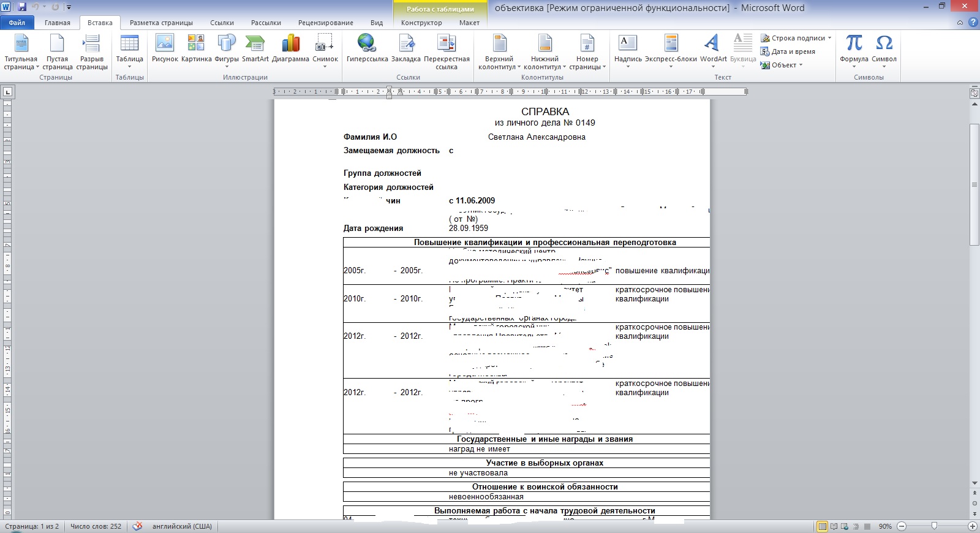Open the Файл menu button
Screen dimensions: 980x533
pyautogui.click(x=17, y=23)
